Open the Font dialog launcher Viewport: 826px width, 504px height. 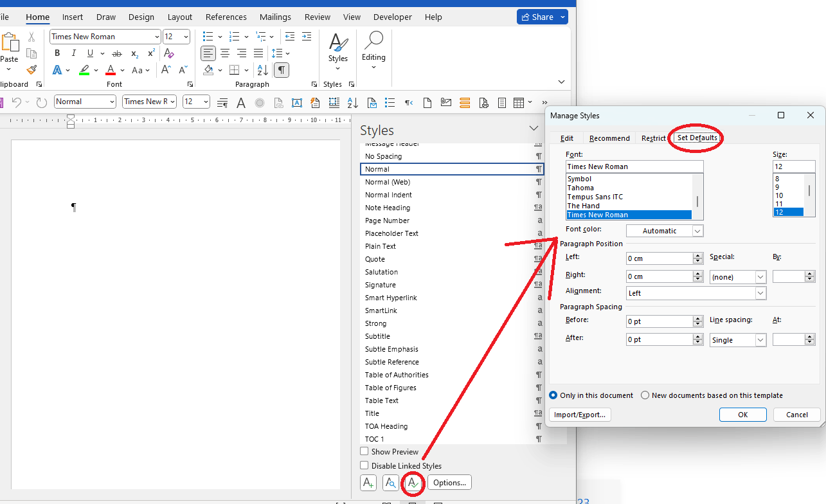190,85
